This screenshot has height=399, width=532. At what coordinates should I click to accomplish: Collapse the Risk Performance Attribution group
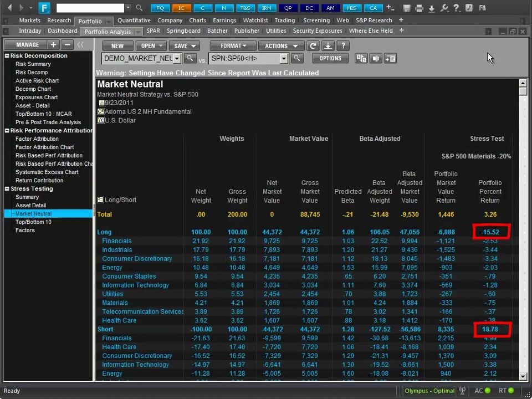pos(7,131)
